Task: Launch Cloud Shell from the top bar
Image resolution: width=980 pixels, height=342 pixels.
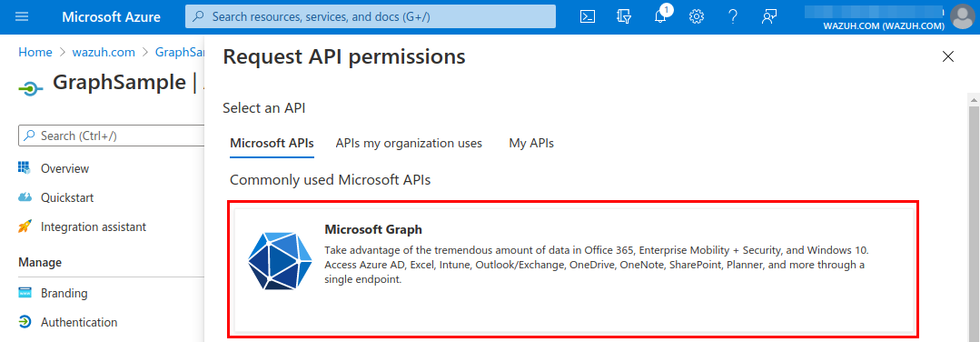Action: click(587, 17)
